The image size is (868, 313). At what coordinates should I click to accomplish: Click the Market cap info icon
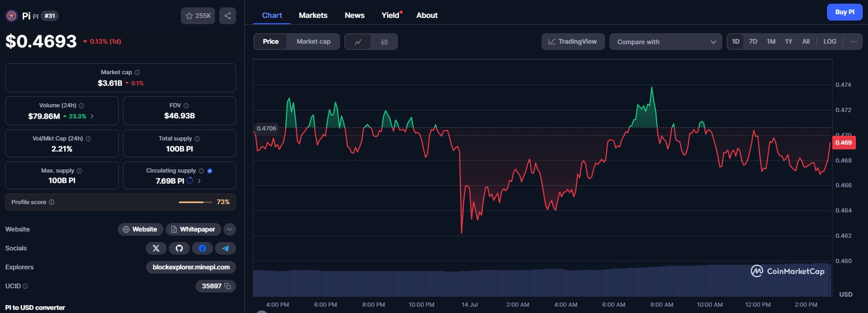tap(137, 73)
